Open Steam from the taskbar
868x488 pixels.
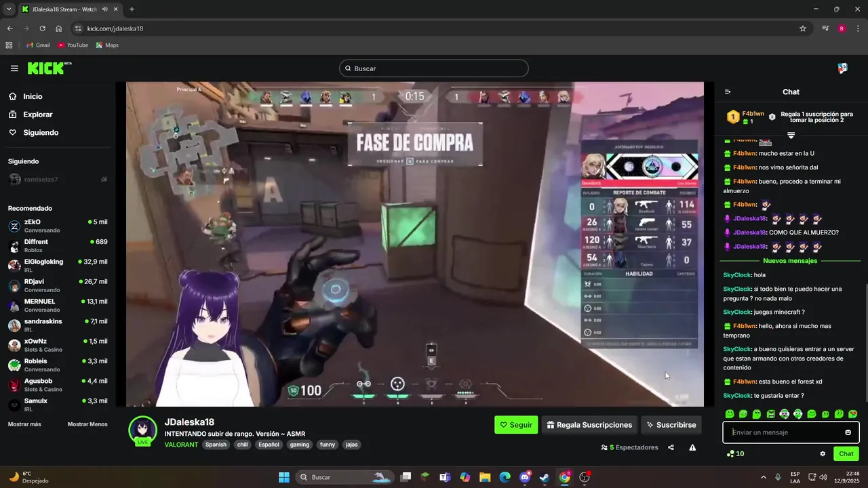click(545, 477)
